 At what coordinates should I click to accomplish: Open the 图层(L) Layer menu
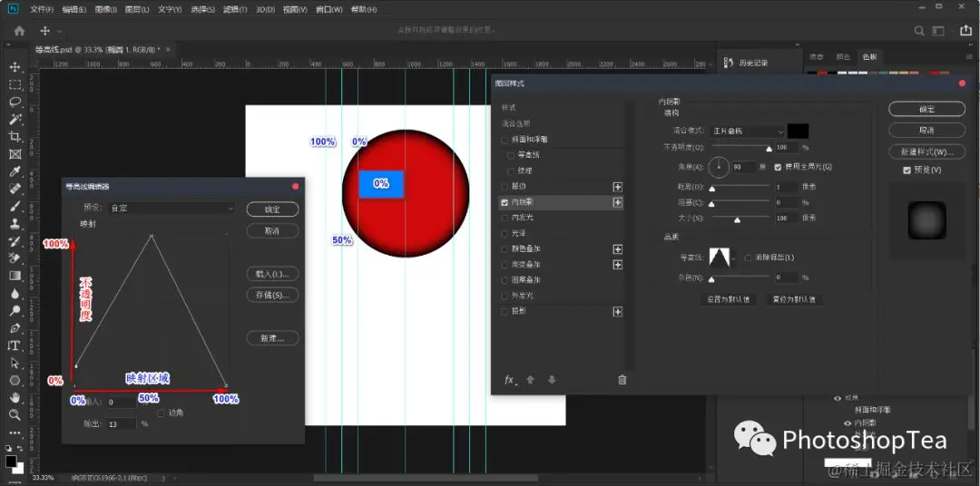pyautogui.click(x=138, y=10)
